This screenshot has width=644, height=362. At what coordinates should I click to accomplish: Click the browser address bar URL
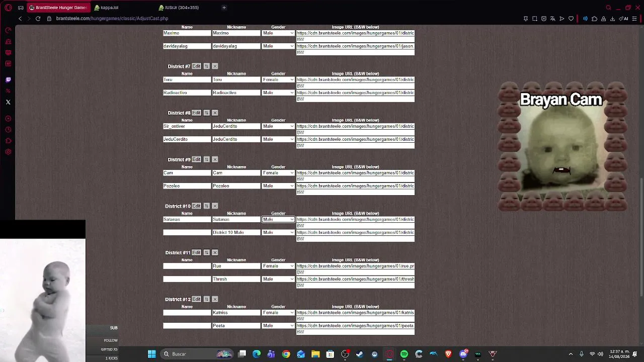(112, 19)
